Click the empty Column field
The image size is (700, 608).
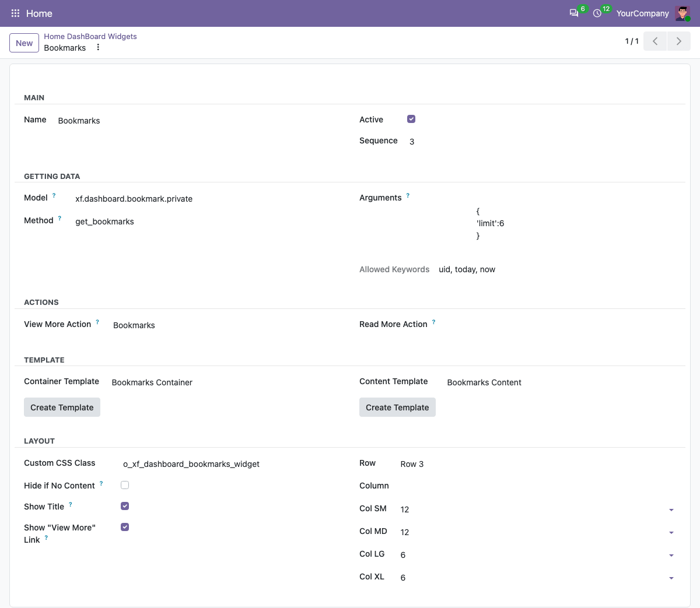tap(537, 486)
